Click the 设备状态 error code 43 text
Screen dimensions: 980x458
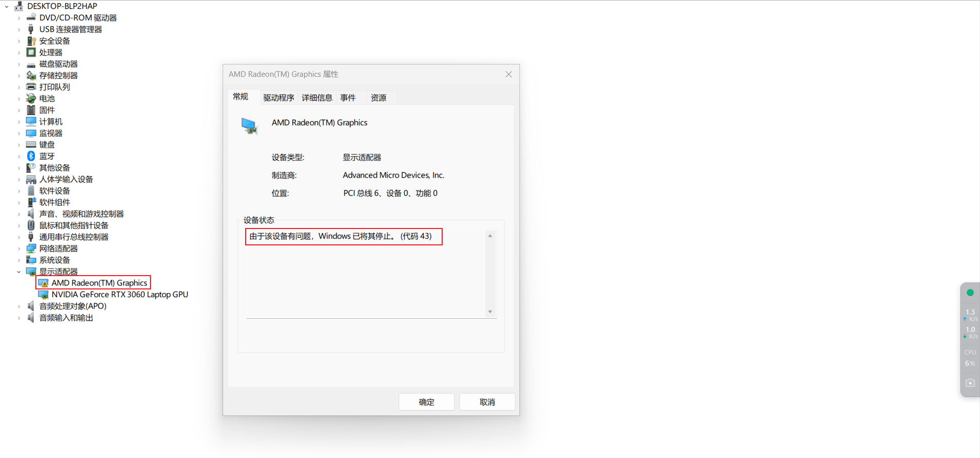[x=341, y=236]
